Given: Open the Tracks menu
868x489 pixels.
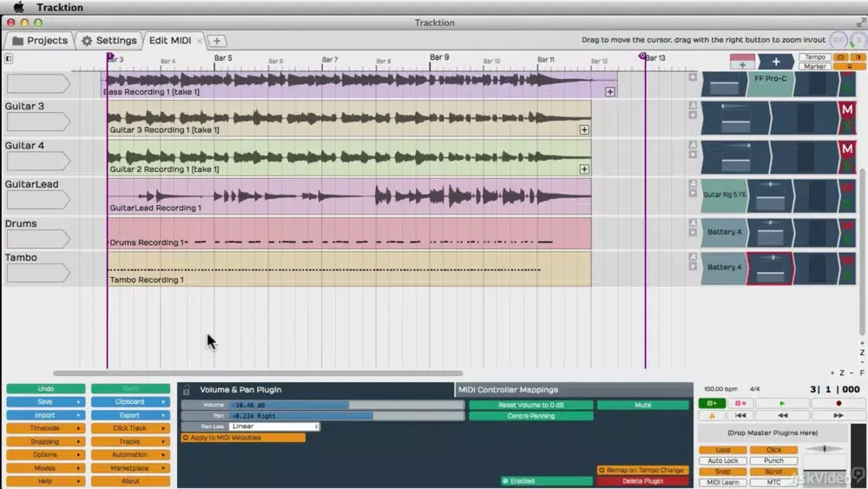Looking at the screenshot, I should pos(130,442).
